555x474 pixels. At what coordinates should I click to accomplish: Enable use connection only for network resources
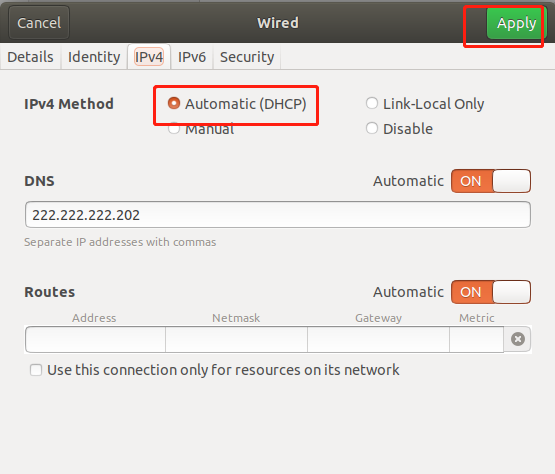click(36, 370)
